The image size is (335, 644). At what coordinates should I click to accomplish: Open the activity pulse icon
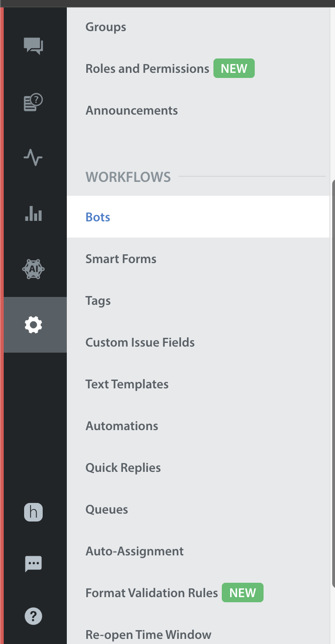click(x=33, y=158)
